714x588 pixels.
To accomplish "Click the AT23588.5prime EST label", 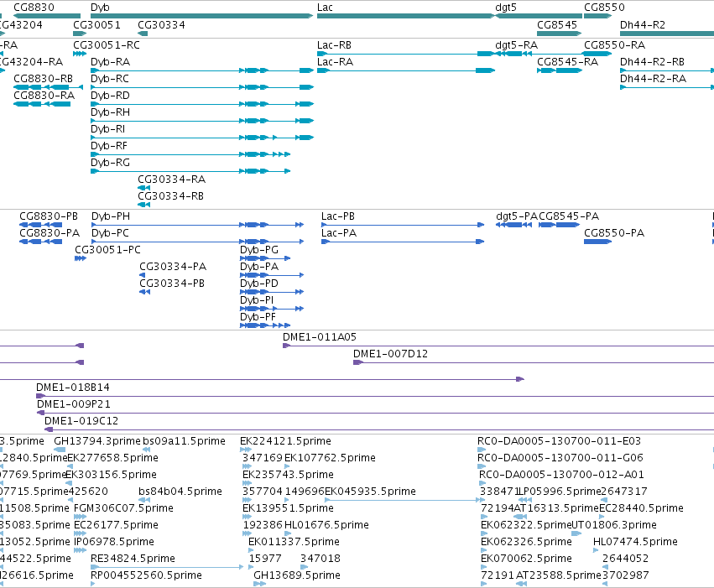I will pos(559,575).
